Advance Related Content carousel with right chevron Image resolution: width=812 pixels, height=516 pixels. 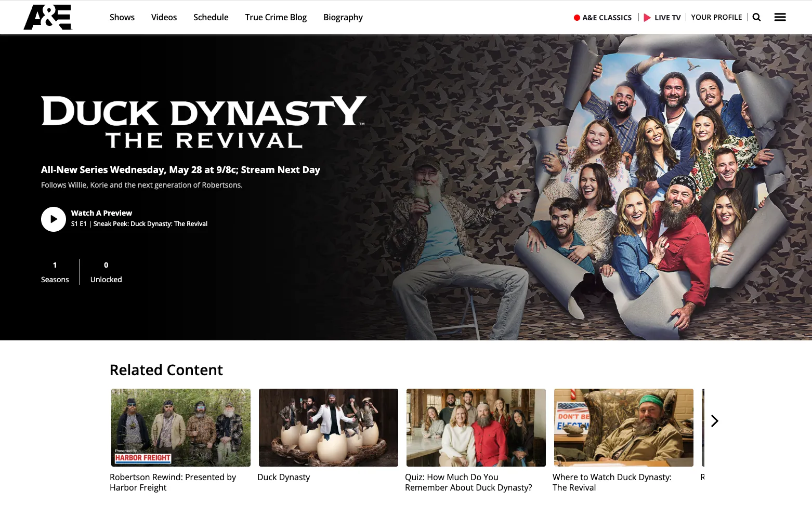pos(714,421)
